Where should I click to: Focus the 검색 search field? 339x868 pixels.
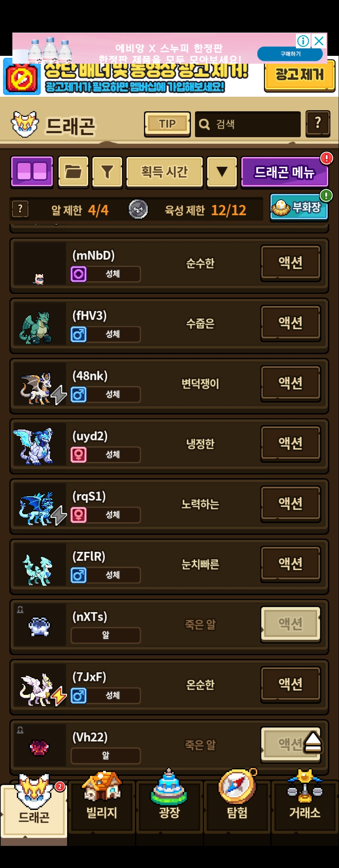tap(248, 124)
